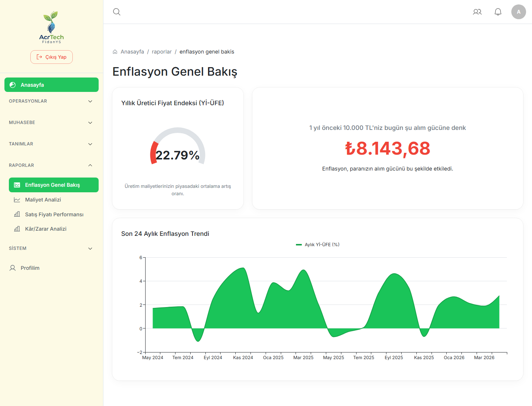This screenshot has height=406, width=532.
Task: Expand the TANIMLAR section
Action: pos(51,144)
